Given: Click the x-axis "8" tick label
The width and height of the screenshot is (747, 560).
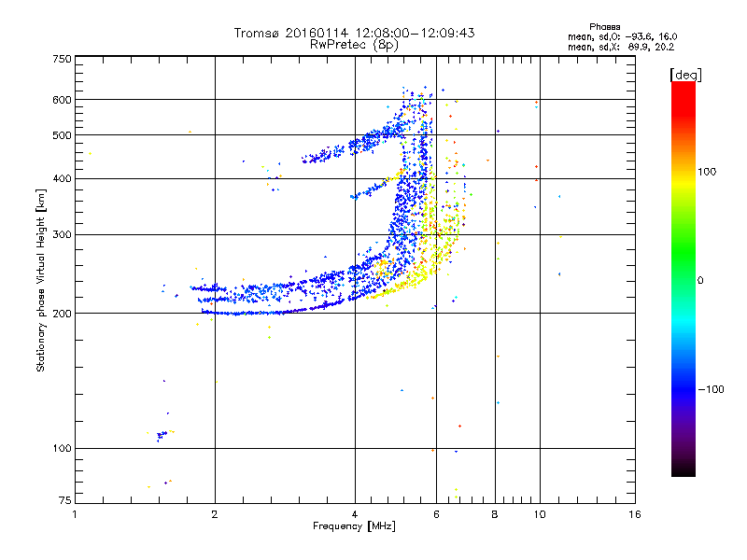Looking at the screenshot, I should click(495, 514).
